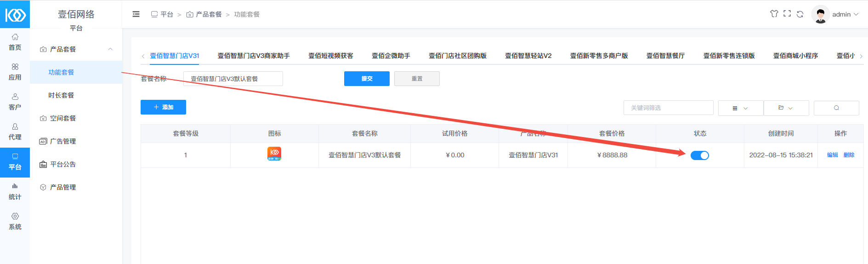Collapse the sidebar with the hamburger icon
The height and width of the screenshot is (264, 868).
tap(136, 14)
